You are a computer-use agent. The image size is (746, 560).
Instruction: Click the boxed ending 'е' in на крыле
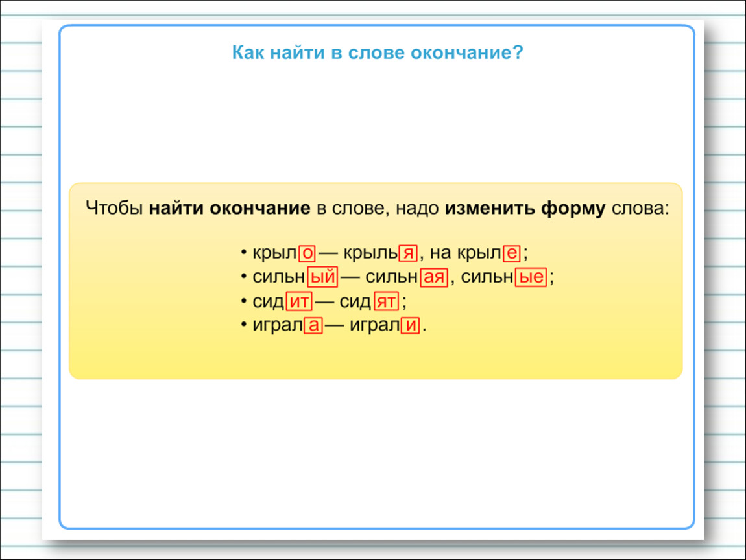click(511, 253)
